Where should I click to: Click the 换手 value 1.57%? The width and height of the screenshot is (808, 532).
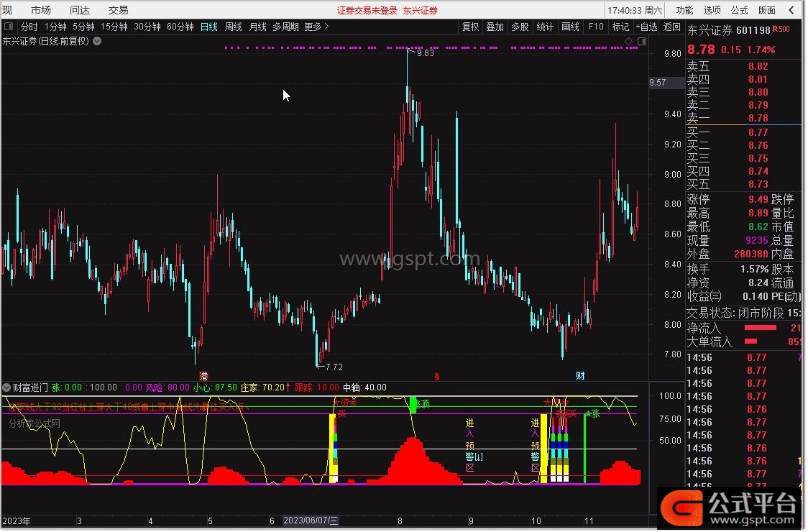click(754, 269)
